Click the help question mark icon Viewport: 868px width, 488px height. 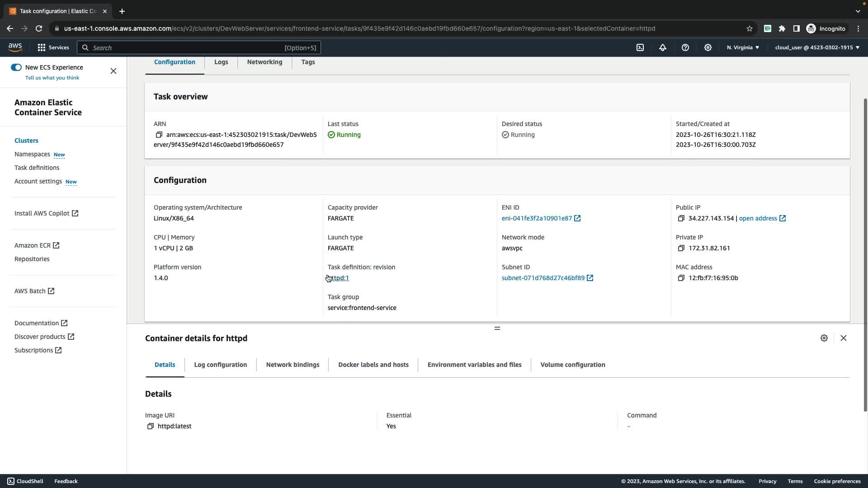pyautogui.click(x=685, y=47)
